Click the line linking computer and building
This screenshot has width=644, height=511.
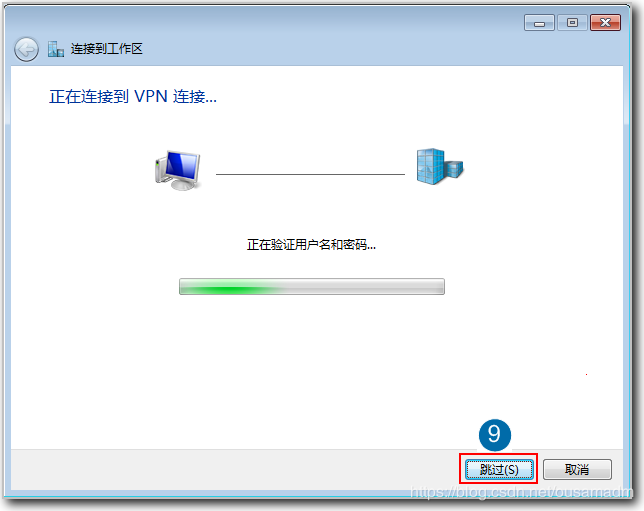(x=310, y=174)
